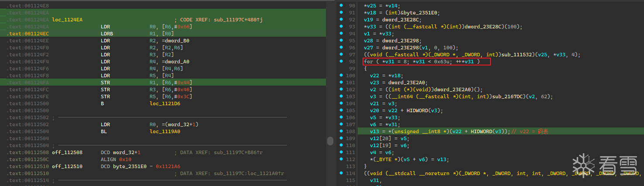The width and height of the screenshot is (644, 186).
Task: Select label off_112510
Action: (67, 166)
